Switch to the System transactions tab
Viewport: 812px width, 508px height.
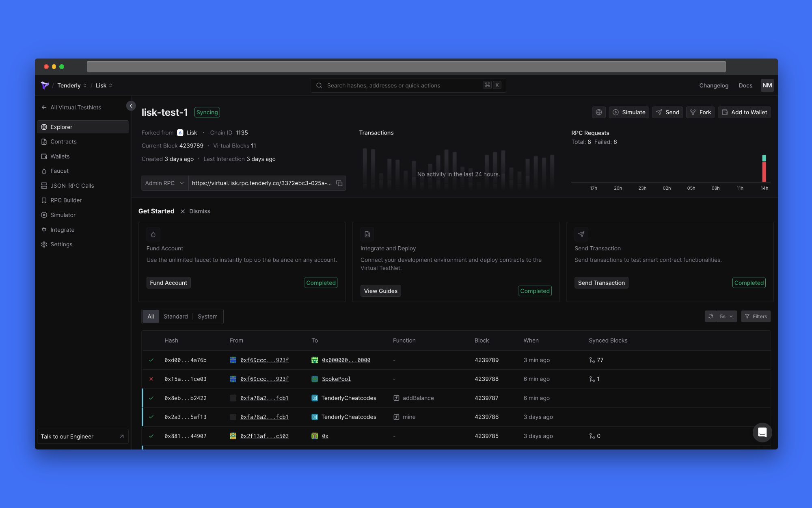(207, 316)
